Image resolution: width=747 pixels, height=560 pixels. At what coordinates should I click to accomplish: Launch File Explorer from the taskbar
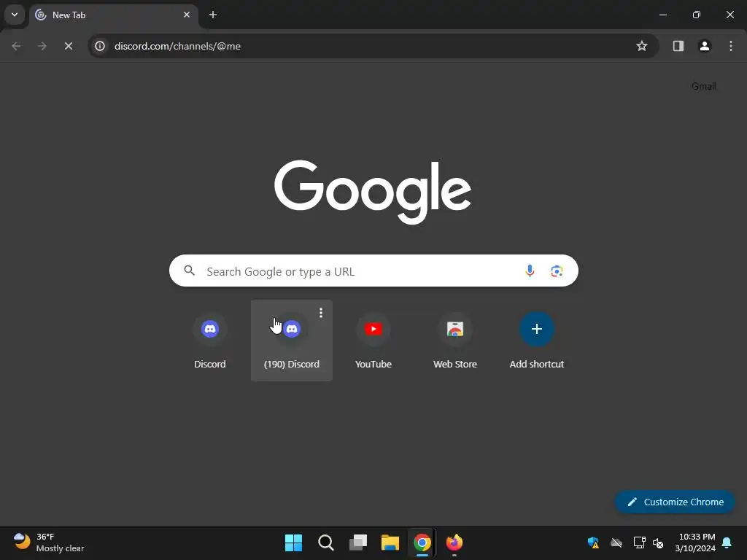coord(390,542)
